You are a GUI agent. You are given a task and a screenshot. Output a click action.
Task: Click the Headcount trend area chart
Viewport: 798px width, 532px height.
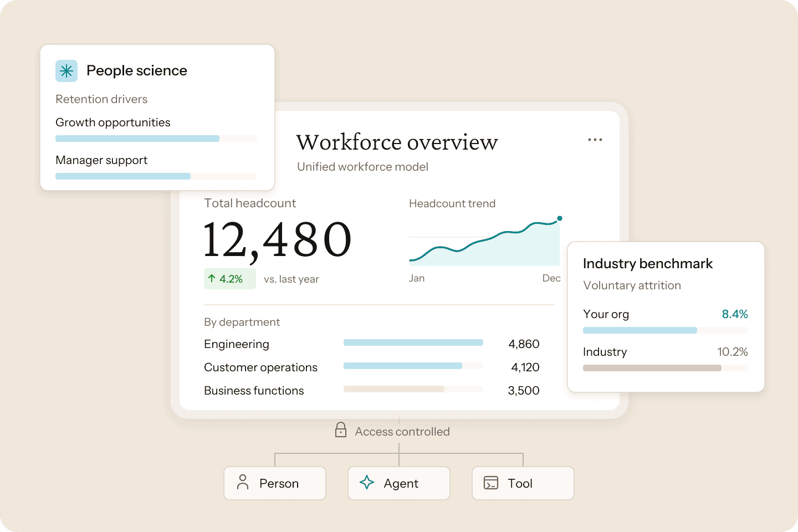485,242
